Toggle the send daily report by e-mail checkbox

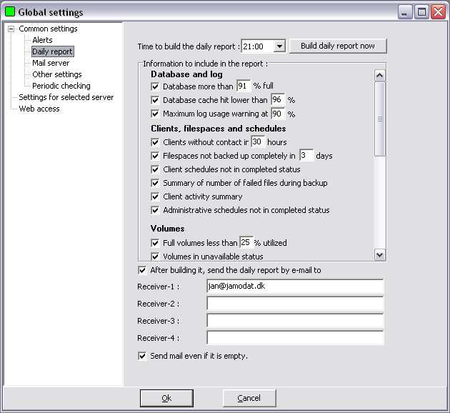point(142,270)
